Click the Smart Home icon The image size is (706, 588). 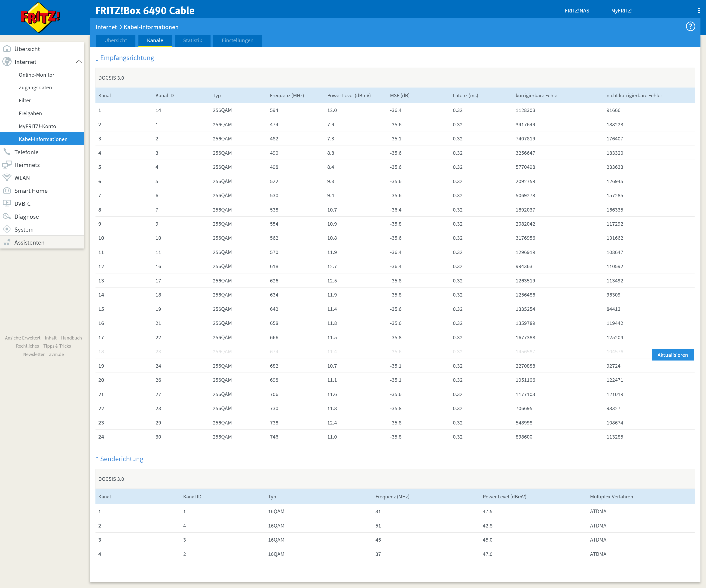pyautogui.click(x=7, y=191)
